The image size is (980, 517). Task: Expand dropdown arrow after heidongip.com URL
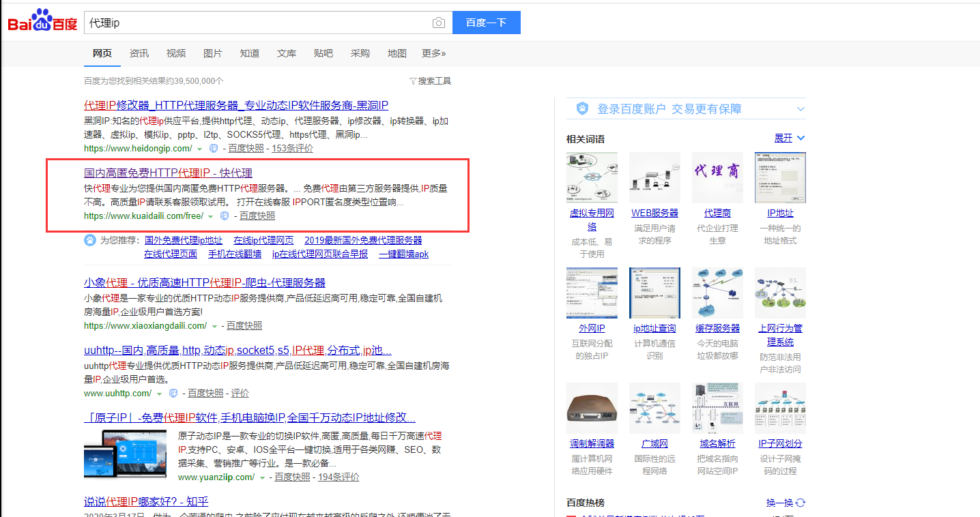[200, 149]
